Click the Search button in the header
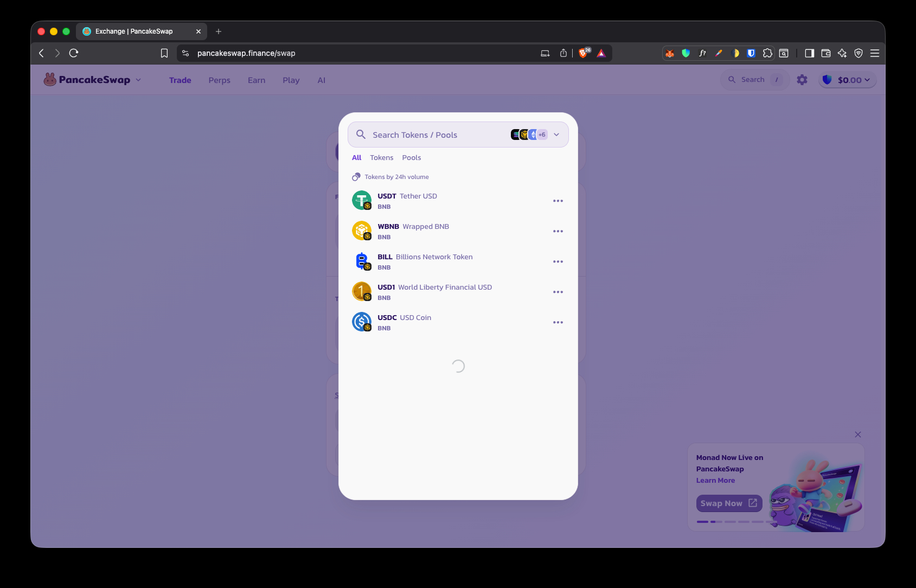Viewport: 916px width, 588px height. tap(755, 80)
